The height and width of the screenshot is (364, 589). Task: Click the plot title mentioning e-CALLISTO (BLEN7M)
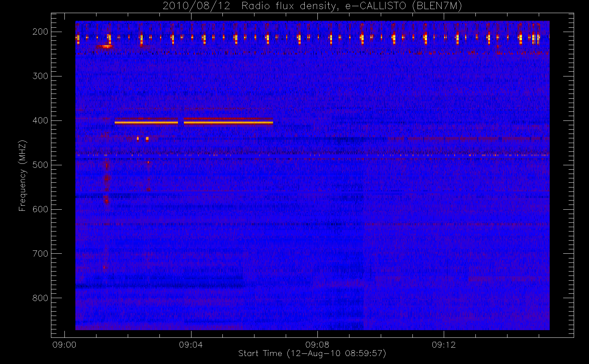coord(312,6)
